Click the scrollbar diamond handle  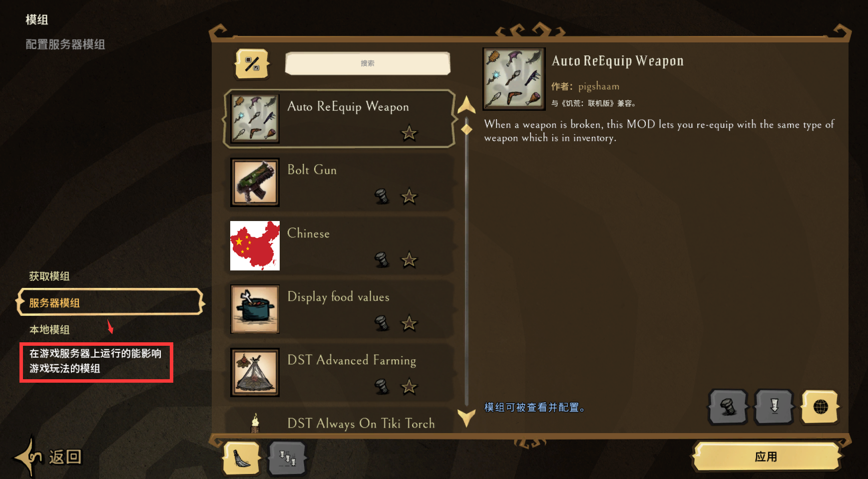[x=466, y=130]
